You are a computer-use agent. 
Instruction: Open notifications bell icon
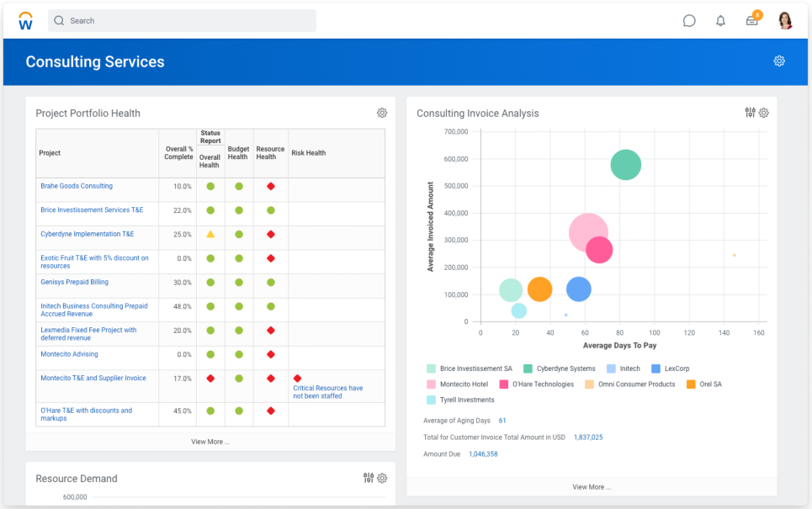click(x=720, y=21)
